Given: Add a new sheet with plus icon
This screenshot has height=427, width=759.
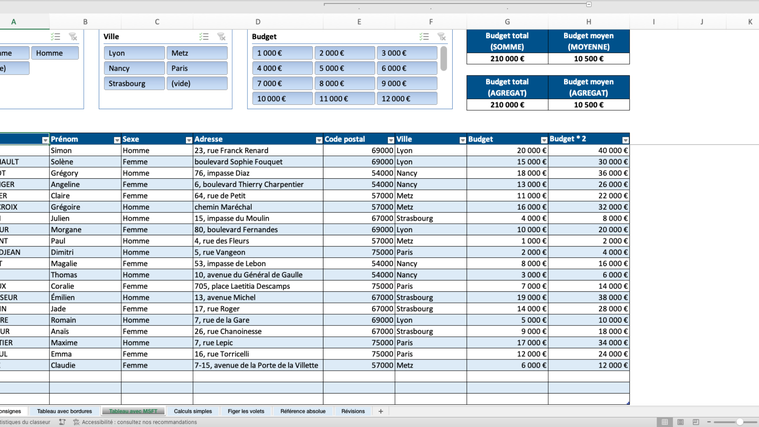Looking at the screenshot, I should [380, 411].
